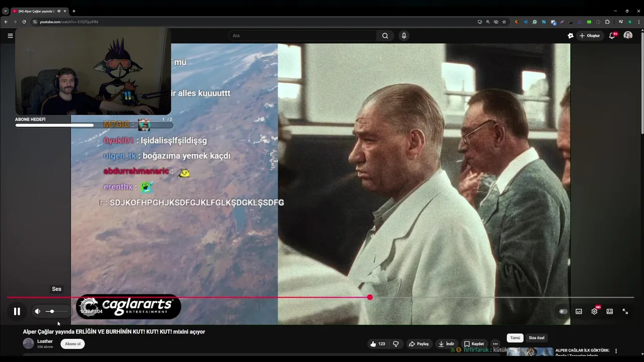The height and width of the screenshot is (362, 644).
Task: Like the video with 123 likes
Action: click(377, 344)
